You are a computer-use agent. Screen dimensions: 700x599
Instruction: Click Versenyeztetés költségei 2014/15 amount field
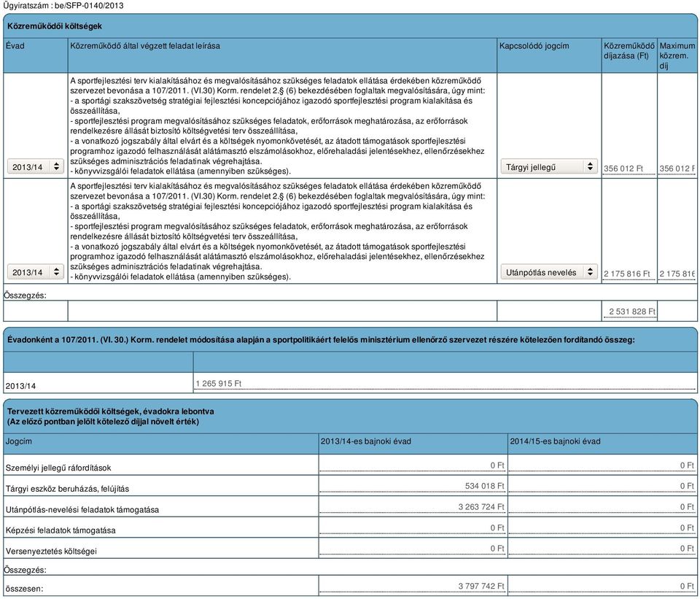coord(602,549)
